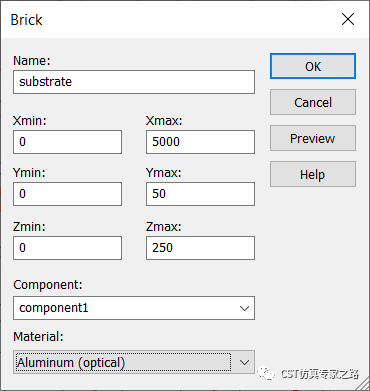
Task: Select the Zmin input field
Action: (x=67, y=248)
